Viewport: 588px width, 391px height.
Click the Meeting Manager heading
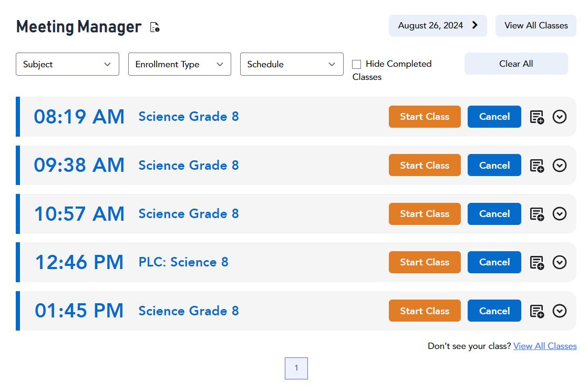pyautogui.click(x=79, y=27)
